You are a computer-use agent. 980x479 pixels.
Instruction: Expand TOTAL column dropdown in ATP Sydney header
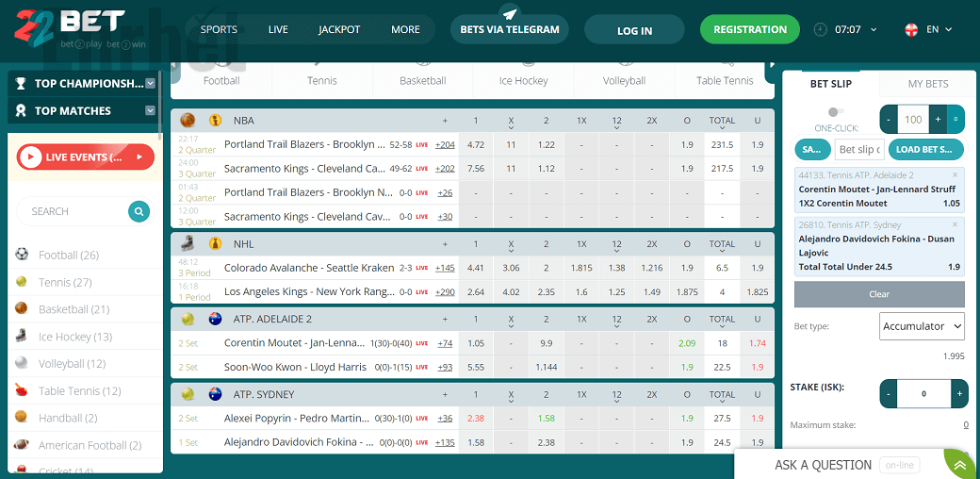pos(722,402)
